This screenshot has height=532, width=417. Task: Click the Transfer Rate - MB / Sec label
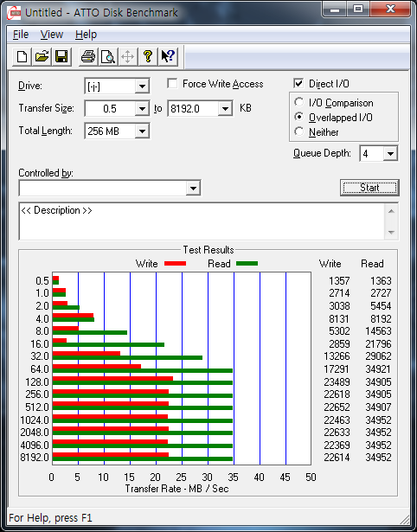176,489
